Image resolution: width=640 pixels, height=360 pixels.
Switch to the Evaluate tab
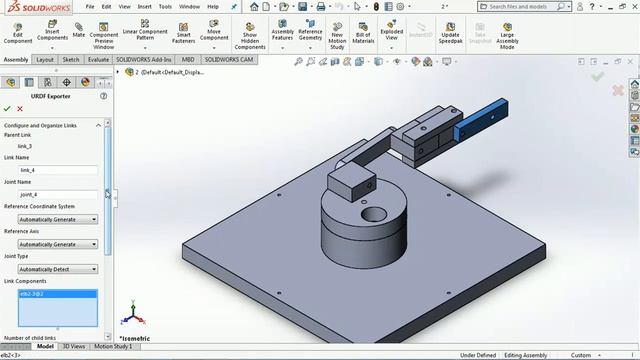click(98, 60)
